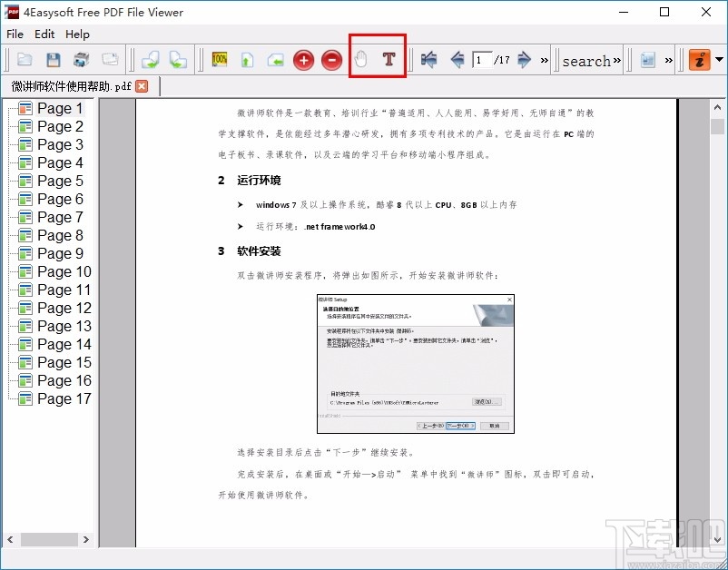Screen dimensions: 728x570
Task: Click the orange info/about icon
Action: [x=698, y=59]
